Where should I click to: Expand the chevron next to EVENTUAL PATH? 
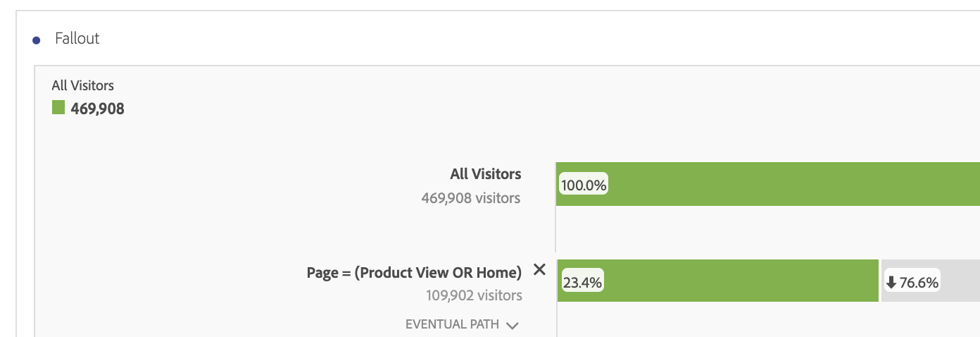pyautogui.click(x=513, y=326)
